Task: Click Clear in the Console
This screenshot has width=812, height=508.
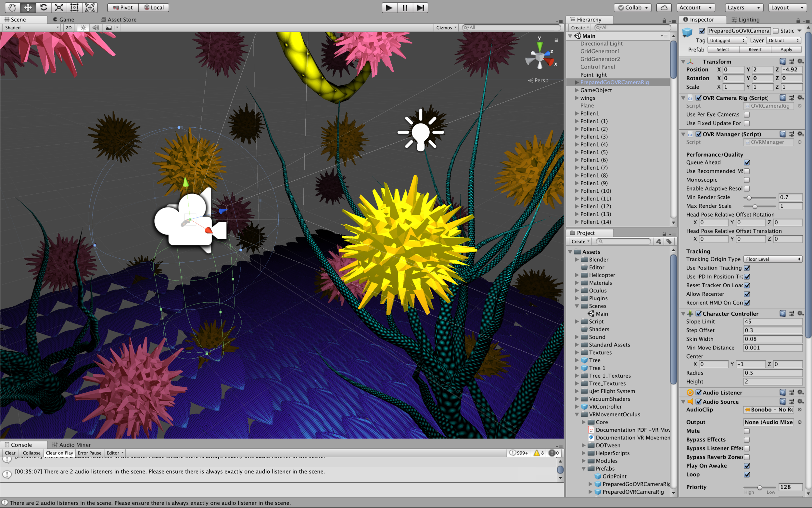Action: point(10,453)
